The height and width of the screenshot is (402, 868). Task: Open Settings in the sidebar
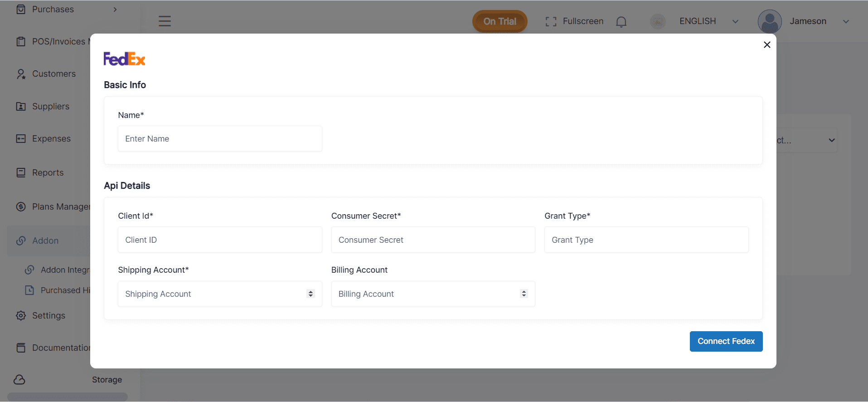48,316
